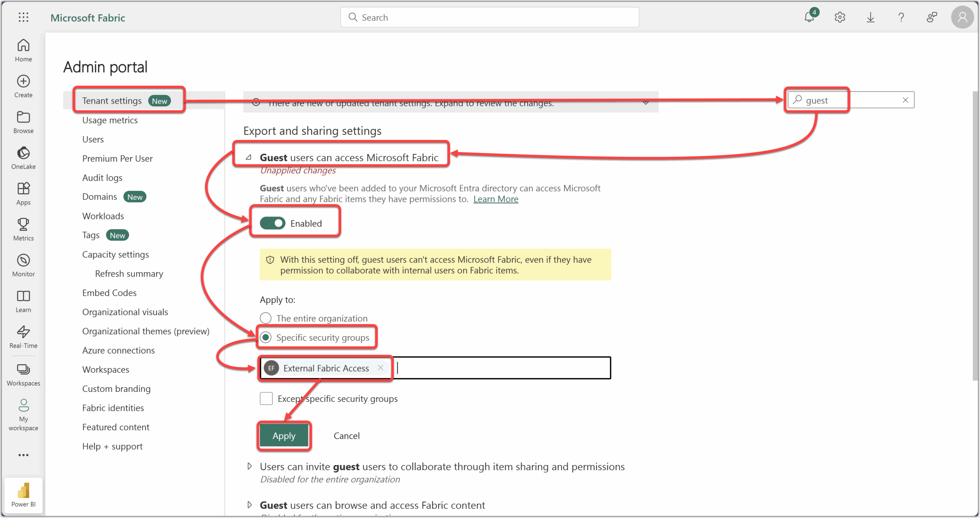
Task: Click the Apply button
Action: point(284,436)
